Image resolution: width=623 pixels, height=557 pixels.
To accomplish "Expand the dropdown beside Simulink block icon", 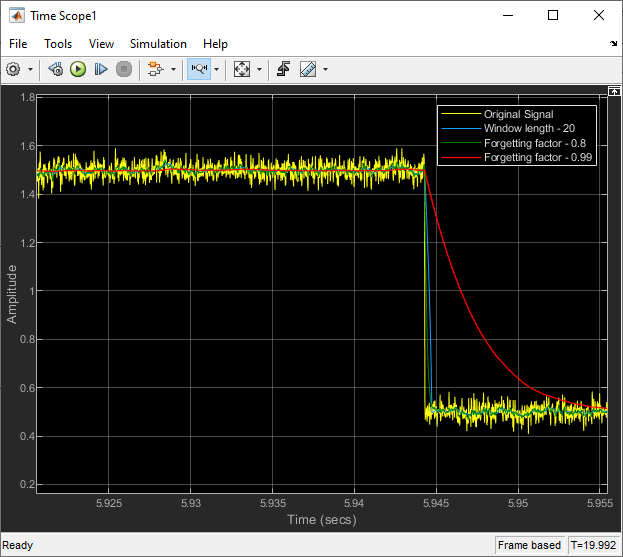I will pos(174,70).
